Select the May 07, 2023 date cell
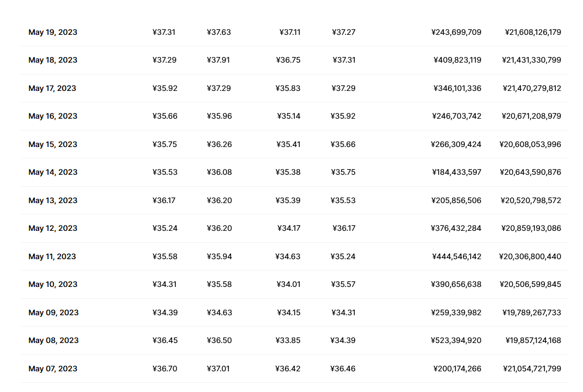The image size is (583, 392). point(53,369)
